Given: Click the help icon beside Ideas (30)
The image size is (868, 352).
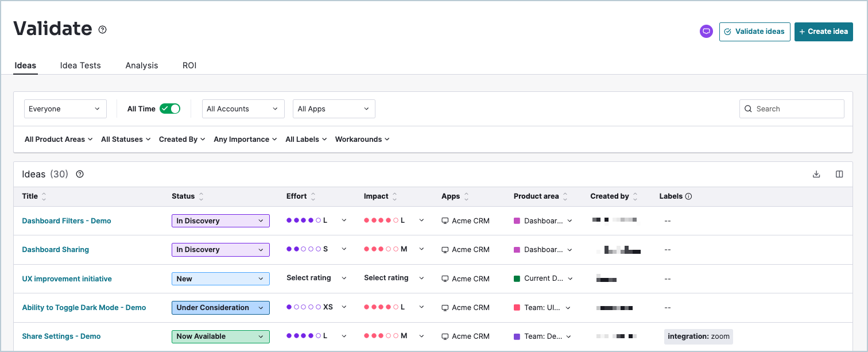Looking at the screenshot, I should point(80,174).
